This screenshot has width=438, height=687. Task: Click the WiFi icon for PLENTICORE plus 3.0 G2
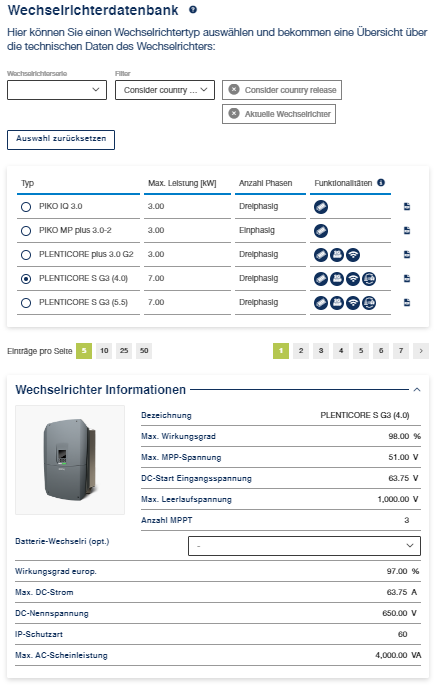click(353, 255)
